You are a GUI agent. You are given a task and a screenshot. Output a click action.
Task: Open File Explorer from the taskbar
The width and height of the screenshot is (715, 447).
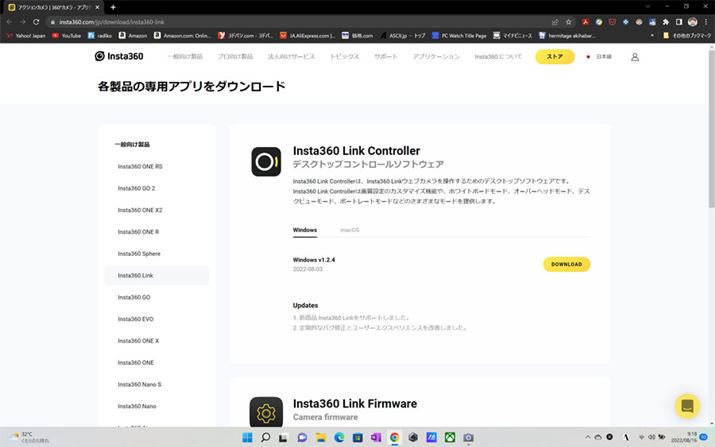tap(321, 438)
